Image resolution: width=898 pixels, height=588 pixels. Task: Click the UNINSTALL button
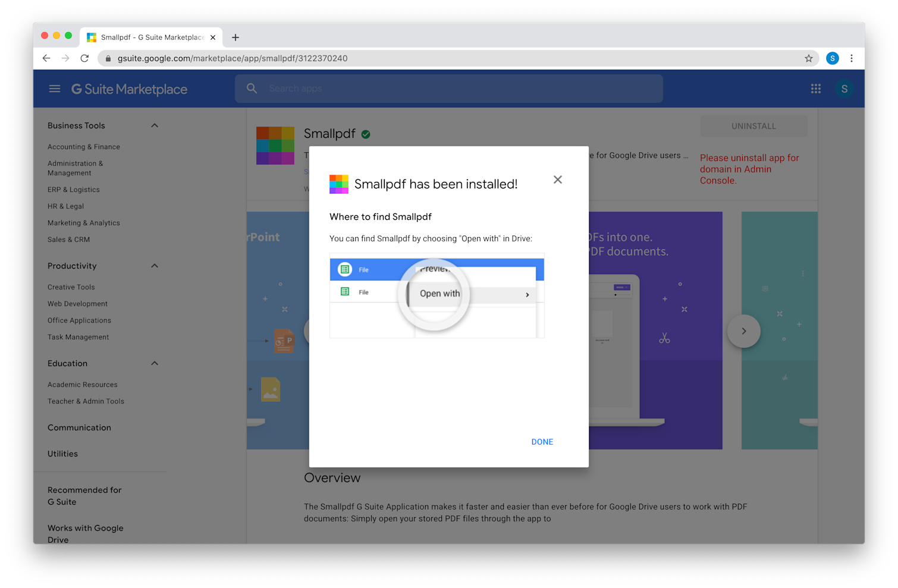pyautogui.click(x=753, y=126)
